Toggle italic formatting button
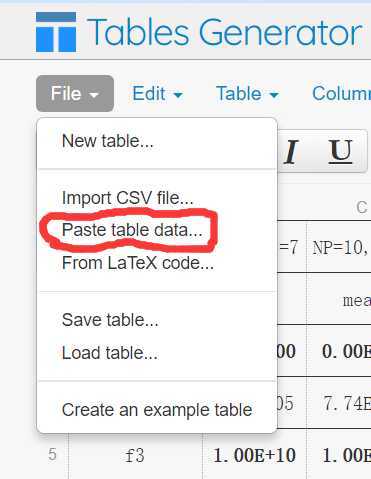371x479 pixels. click(x=291, y=152)
